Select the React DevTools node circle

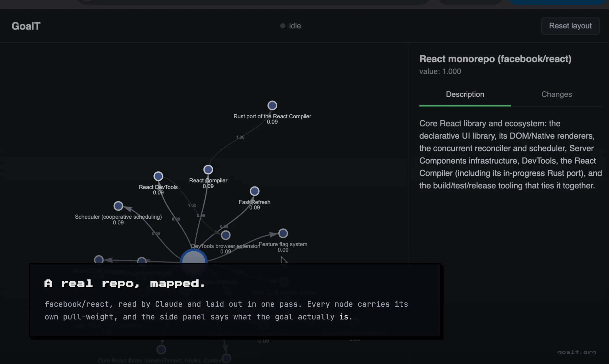pos(158,176)
